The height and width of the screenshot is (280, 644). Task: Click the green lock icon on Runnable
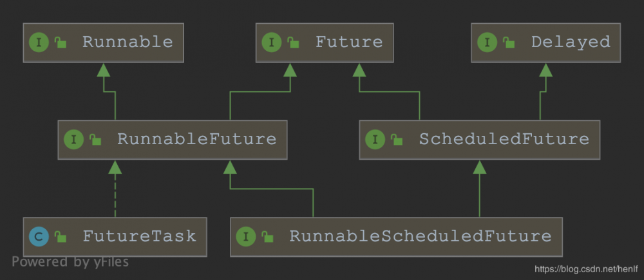click(x=59, y=42)
